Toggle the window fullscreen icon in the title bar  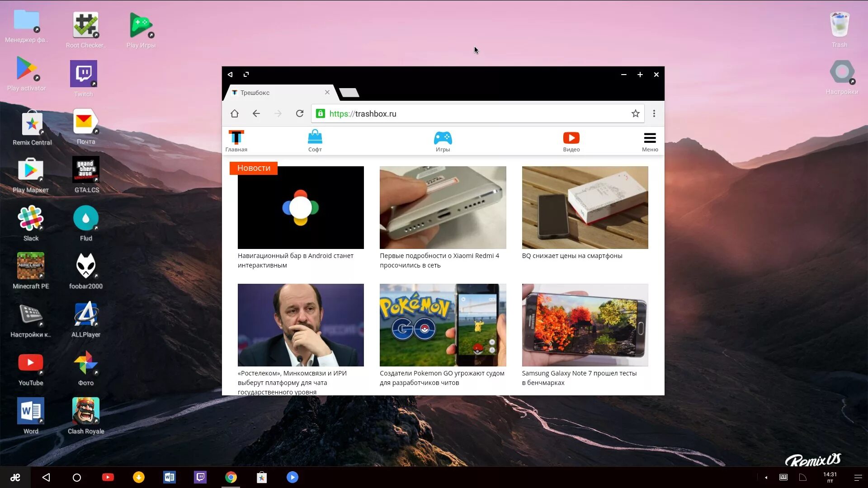(x=246, y=75)
